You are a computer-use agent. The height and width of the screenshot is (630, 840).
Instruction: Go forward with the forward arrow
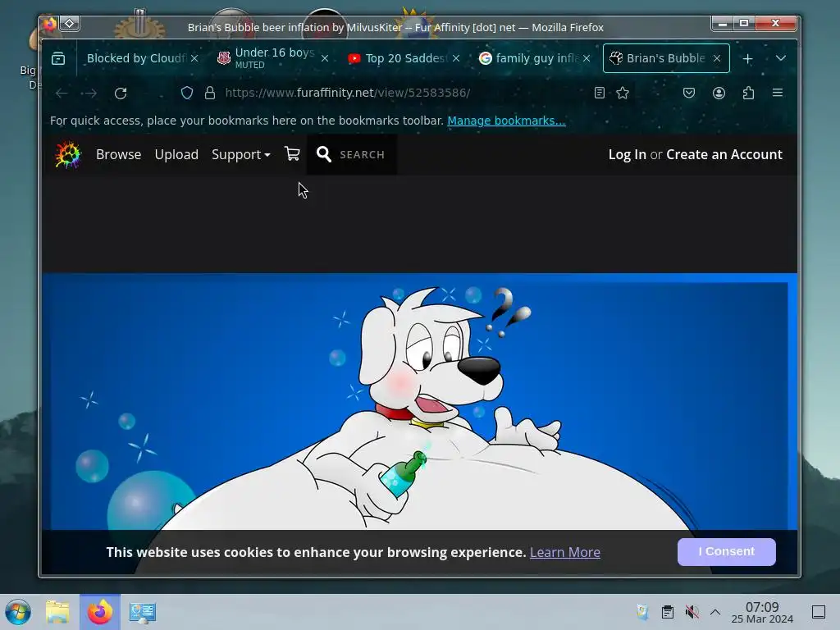[90, 94]
